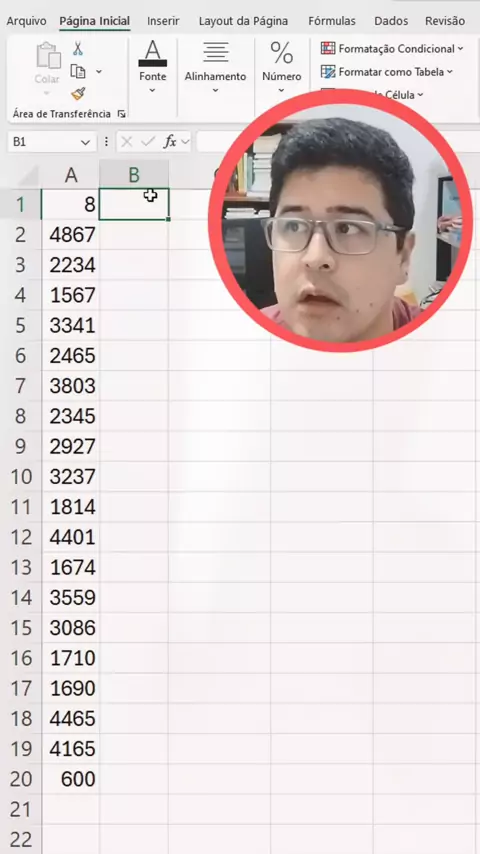Expand the Name Box dropdown arrow
This screenshot has height=854, width=480.
pyautogui.click(x=85, y=142)
